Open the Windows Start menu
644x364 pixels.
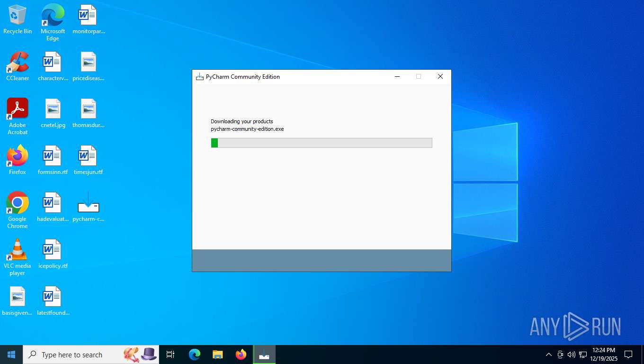point(11,355)
